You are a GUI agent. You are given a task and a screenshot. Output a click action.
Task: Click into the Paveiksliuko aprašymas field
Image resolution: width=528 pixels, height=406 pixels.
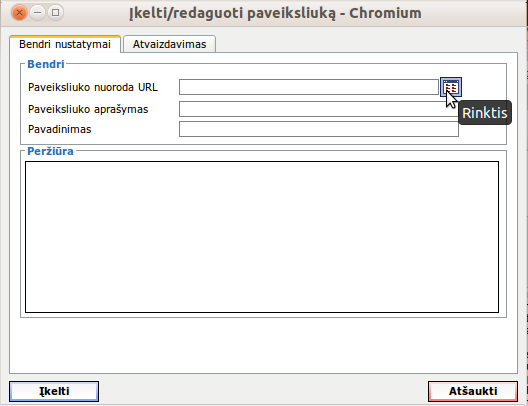[x=319, y=109]
